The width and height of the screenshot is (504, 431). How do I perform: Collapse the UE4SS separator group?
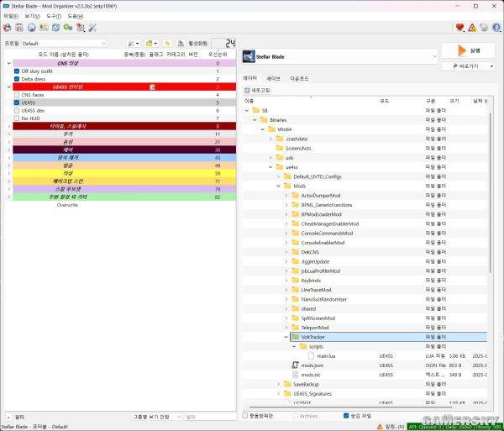click(9, 87)
